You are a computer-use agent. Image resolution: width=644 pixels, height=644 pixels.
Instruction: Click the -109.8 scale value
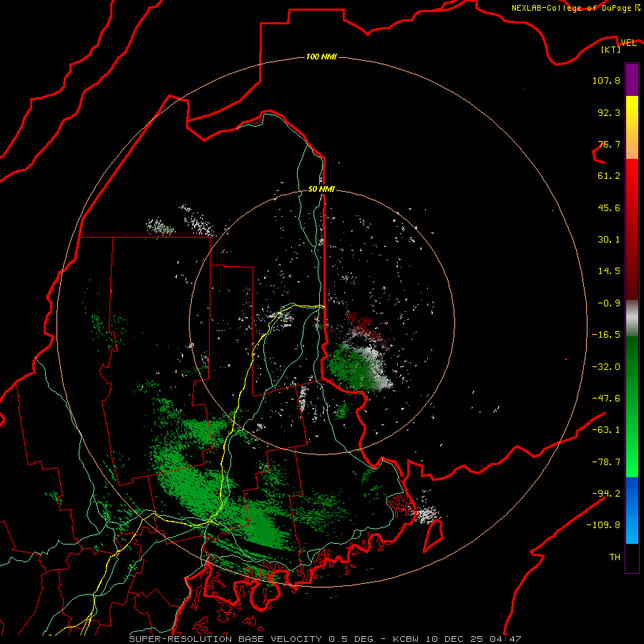pyautogui.click(x=603, y=525)
